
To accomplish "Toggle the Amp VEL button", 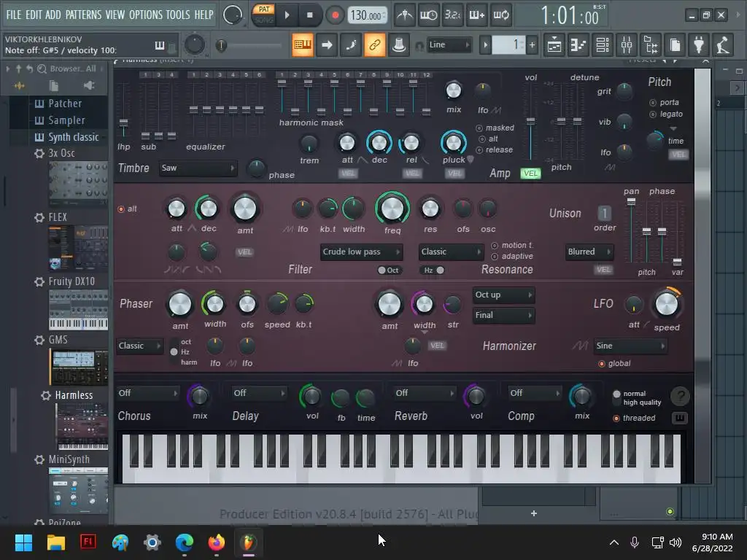I will 530,174.
